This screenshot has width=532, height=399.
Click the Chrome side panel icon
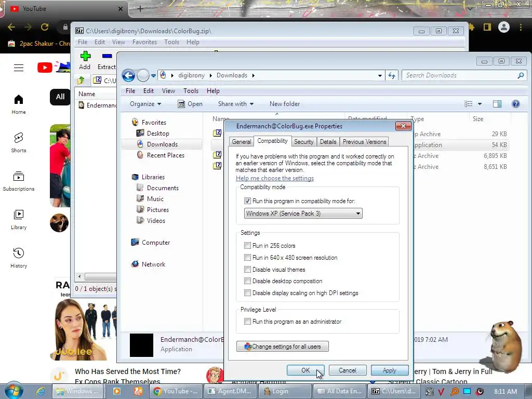[x=487, y=27]
